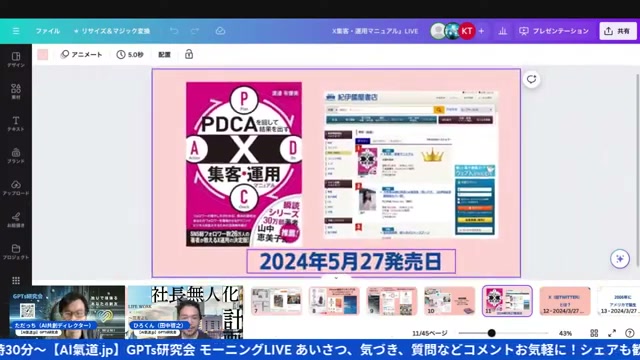The height and width of the screenshot is (360, 640).
Task: Open the テキスト panel
Action: (x=16, y=124)
